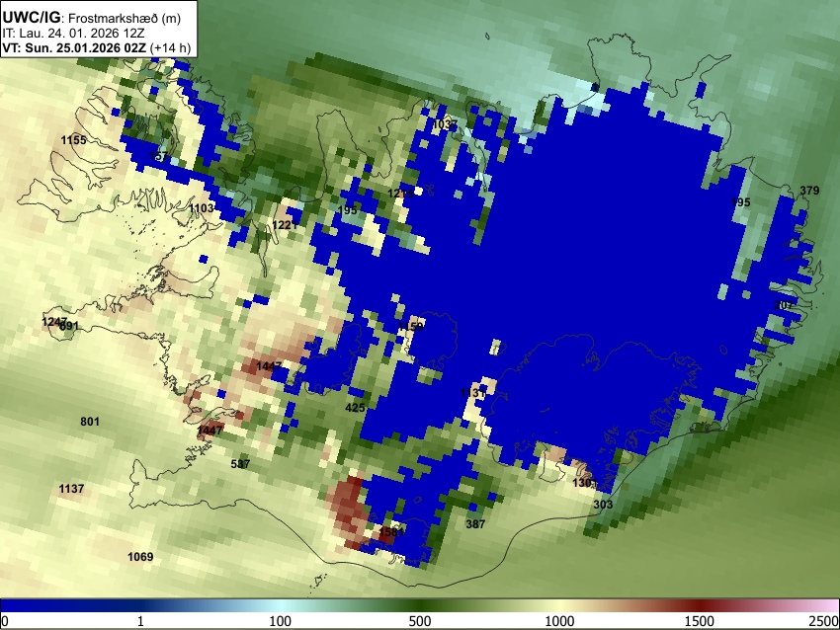Click the legend label 500
This screenshot has width=840, height=630.
[420, 621]
